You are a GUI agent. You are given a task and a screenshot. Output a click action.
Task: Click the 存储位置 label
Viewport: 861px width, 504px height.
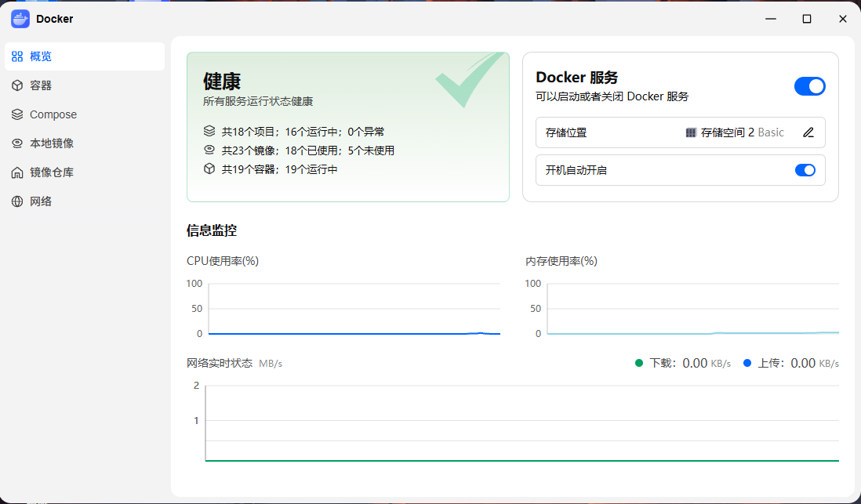[x=566, y=132]
